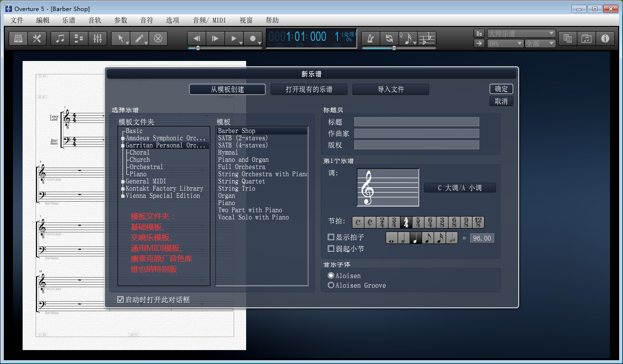Open the 帮助 menu

[272, 20]
